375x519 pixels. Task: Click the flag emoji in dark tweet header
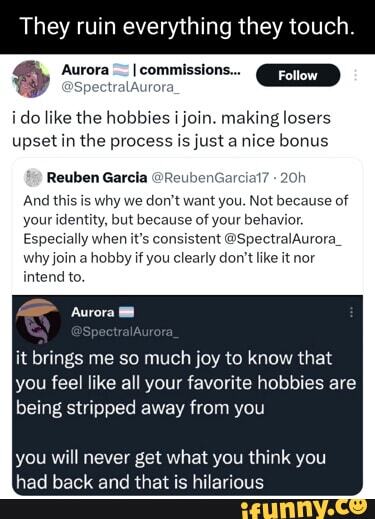[126, 313]
